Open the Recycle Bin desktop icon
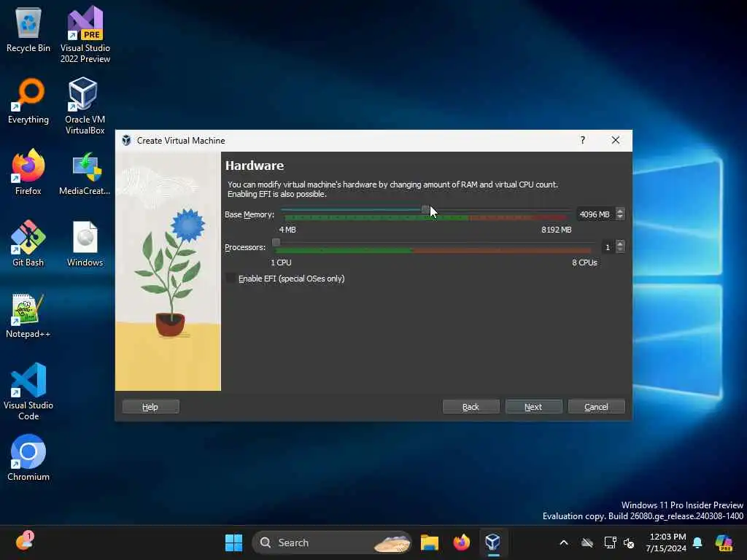Viewport: 747px width, 560px height. (x=28, y=29)
